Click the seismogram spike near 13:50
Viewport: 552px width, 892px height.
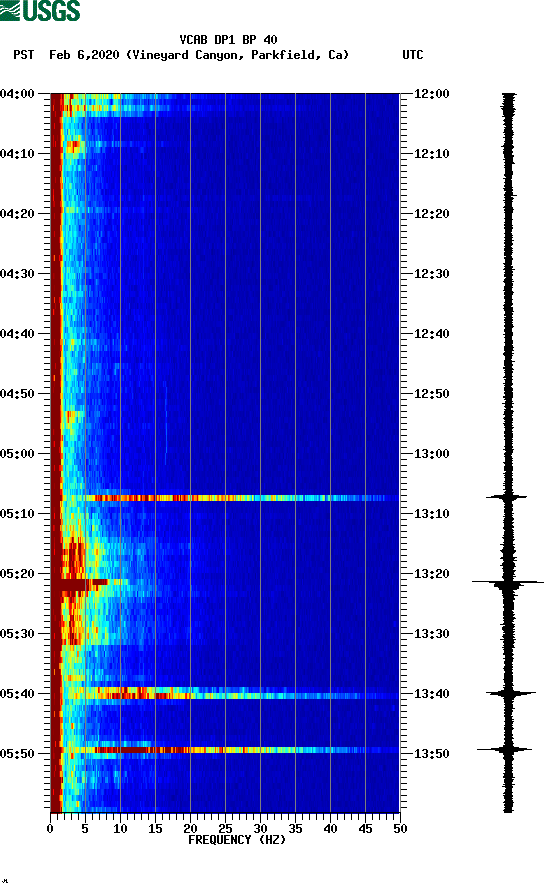tap(505, 749)
